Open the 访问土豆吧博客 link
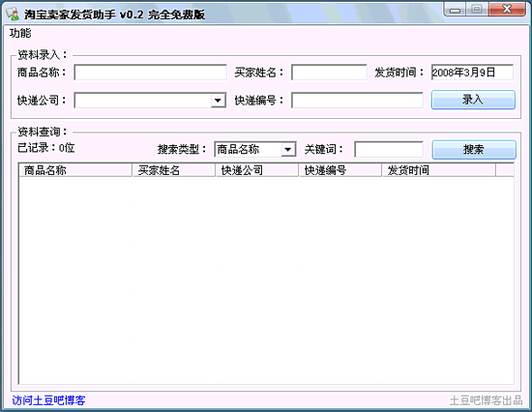Image resolution: width=532 pixels, height=412 pixels. pyautogui.click(x=48, y=400)
